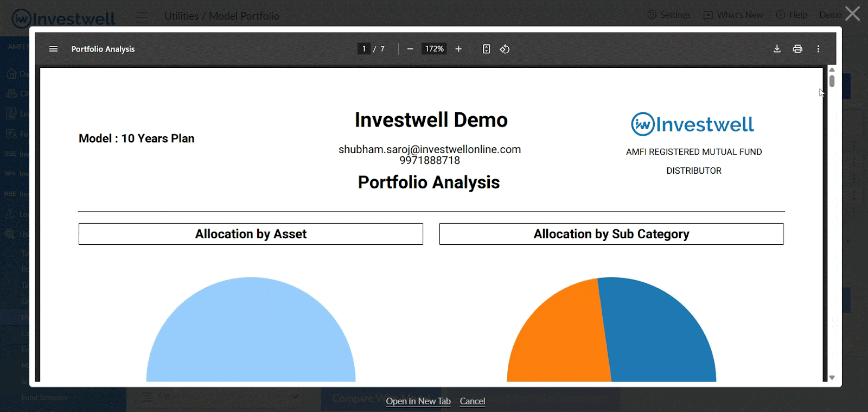Click the Investwell Demo title
This screenshot has width=868, height=412.
click(x=431, y=120)
